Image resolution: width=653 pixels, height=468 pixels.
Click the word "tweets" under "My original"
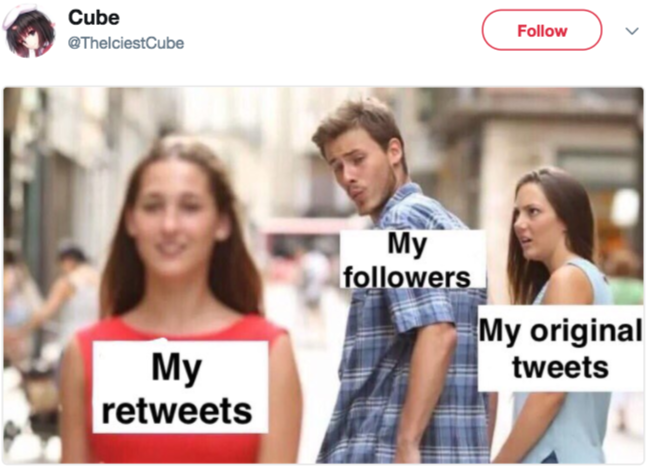click(561, 367)
